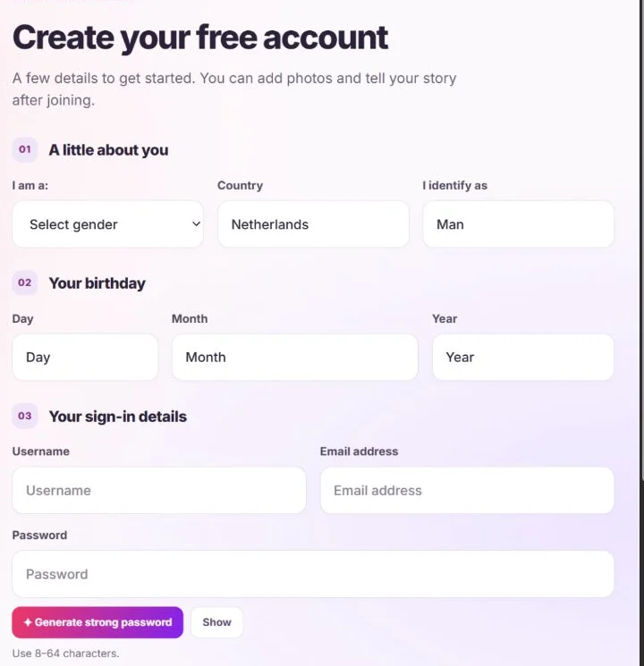Focus the Email address input field

point(467,490)
